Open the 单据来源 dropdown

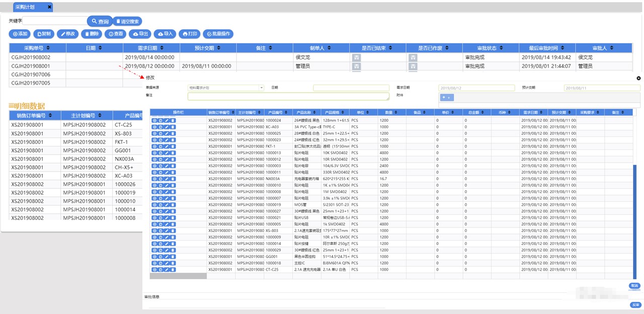226,88
